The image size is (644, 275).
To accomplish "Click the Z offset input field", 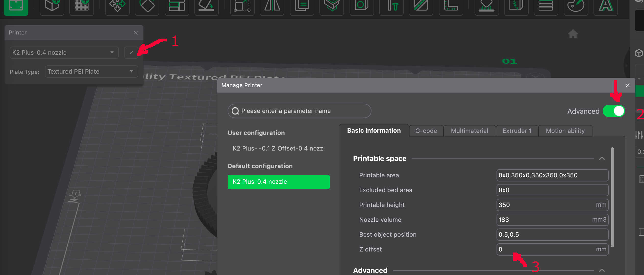I will click(x=546, y=249).
